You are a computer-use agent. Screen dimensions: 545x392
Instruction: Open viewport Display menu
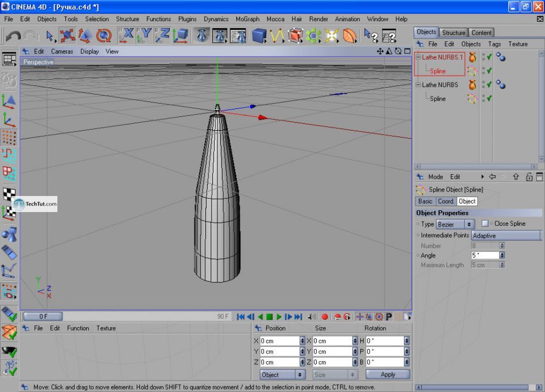pos(89,52)
